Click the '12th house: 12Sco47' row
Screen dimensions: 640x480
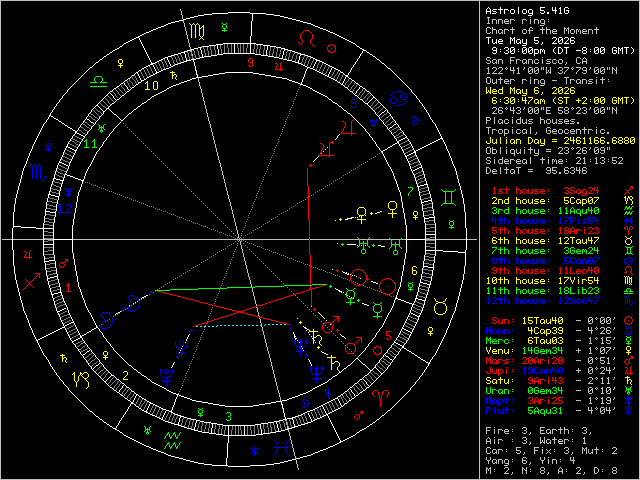(x=562, y=301)
